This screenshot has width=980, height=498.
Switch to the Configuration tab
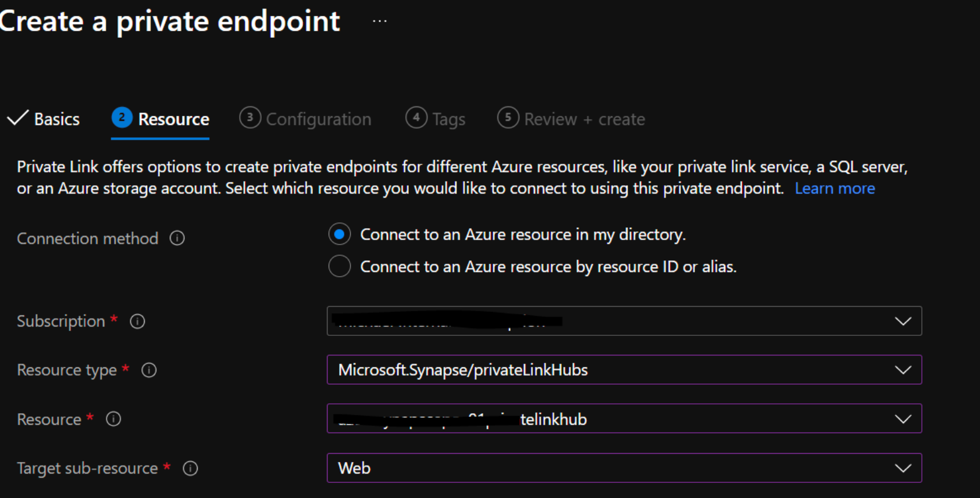click(318, 119)
